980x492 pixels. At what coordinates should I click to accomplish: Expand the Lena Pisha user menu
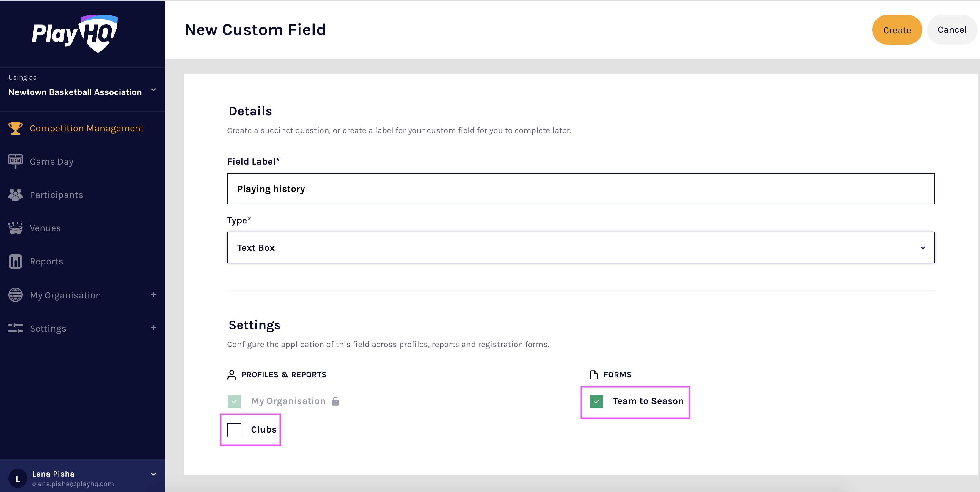[x=153, y=474]
